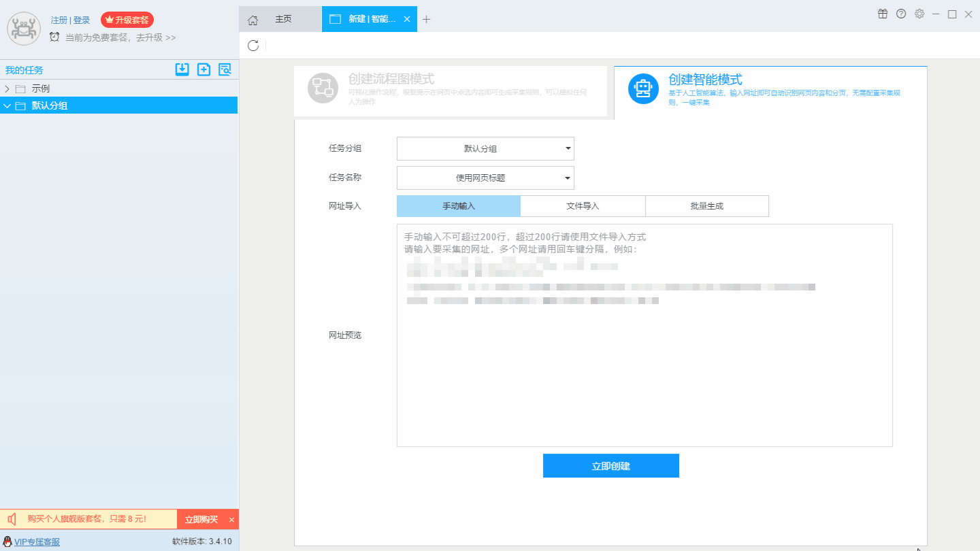Select the 文件导入 URL import tab

click(x=583, y=205)
